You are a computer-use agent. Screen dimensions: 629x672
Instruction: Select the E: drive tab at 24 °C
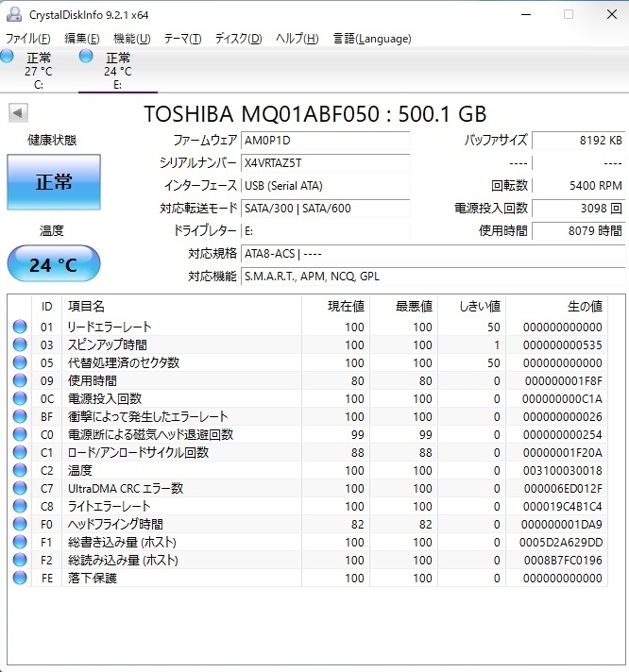[117, 71]
